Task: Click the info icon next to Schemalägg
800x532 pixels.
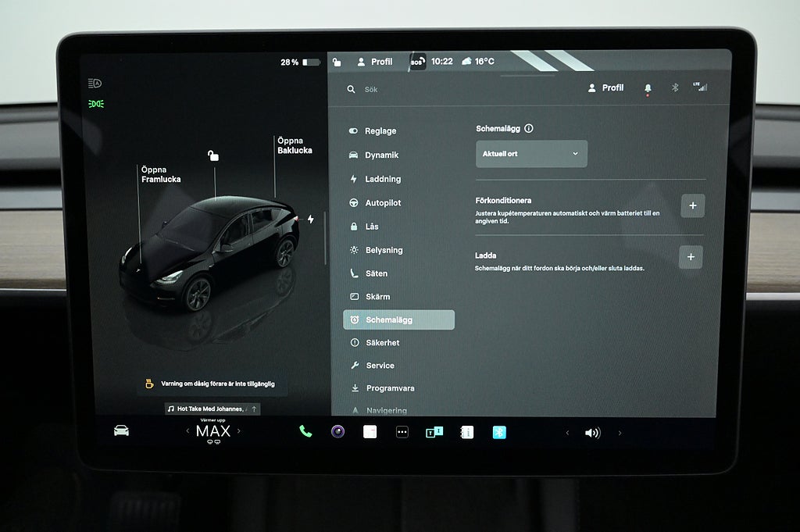Action: pos(529,128)
